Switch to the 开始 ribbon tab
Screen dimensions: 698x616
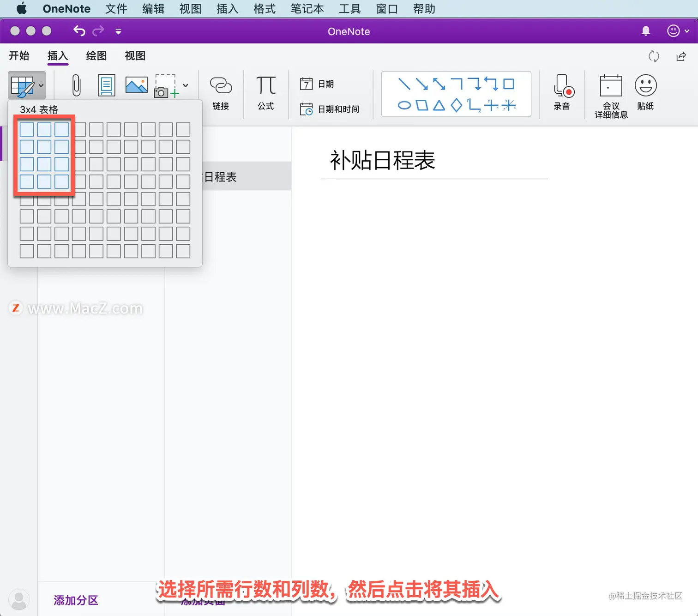pos(19,56)
